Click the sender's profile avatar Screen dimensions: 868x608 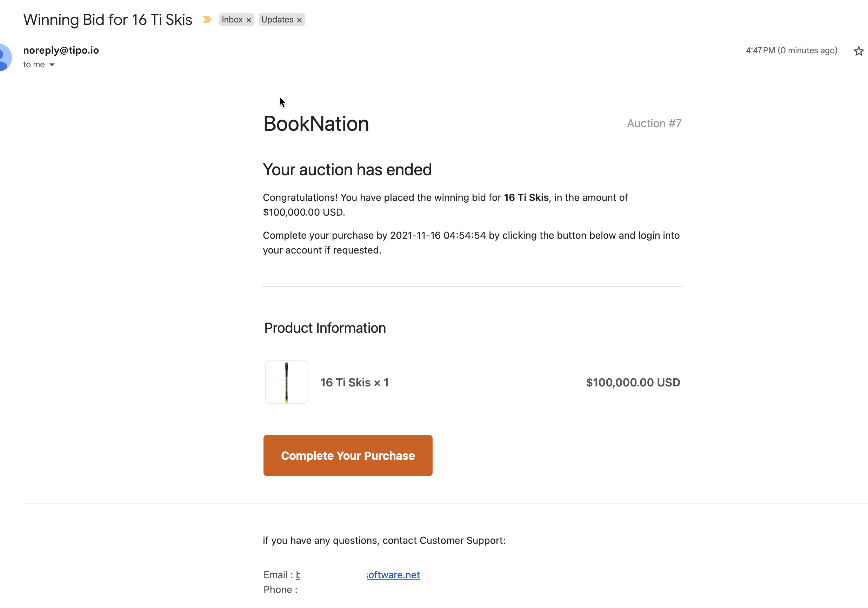click(5, 58)
